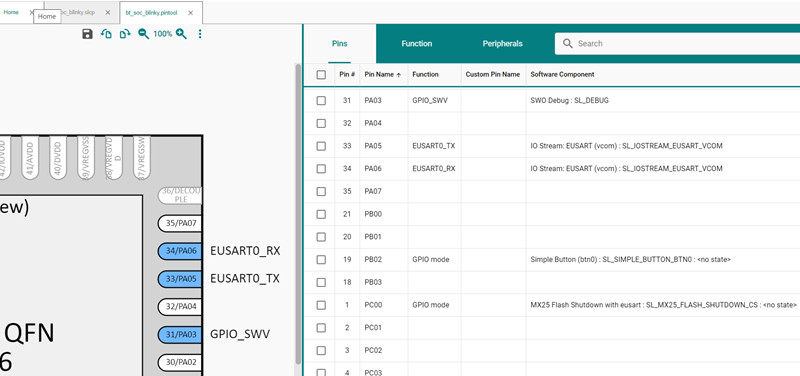Tick the PB02 row checkbox
Screen dimensions: 800x376
click(x=321, y=260)
